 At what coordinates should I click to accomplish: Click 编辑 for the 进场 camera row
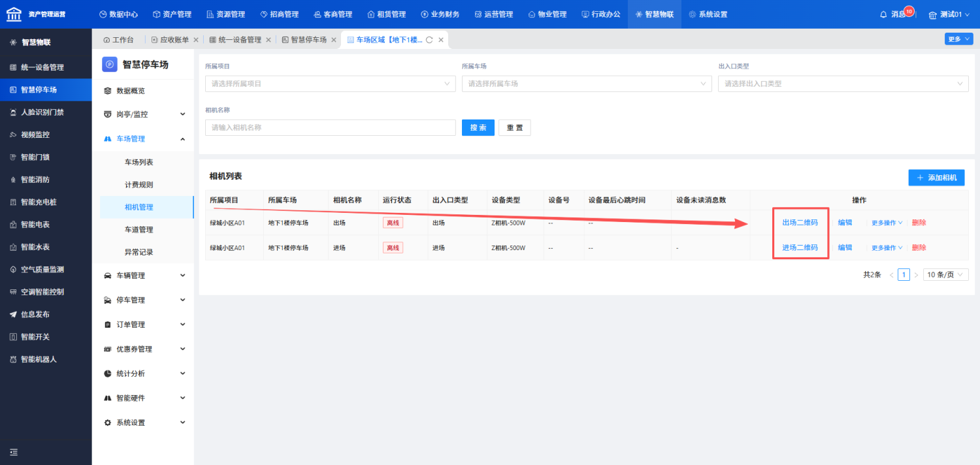click(845, 248)
